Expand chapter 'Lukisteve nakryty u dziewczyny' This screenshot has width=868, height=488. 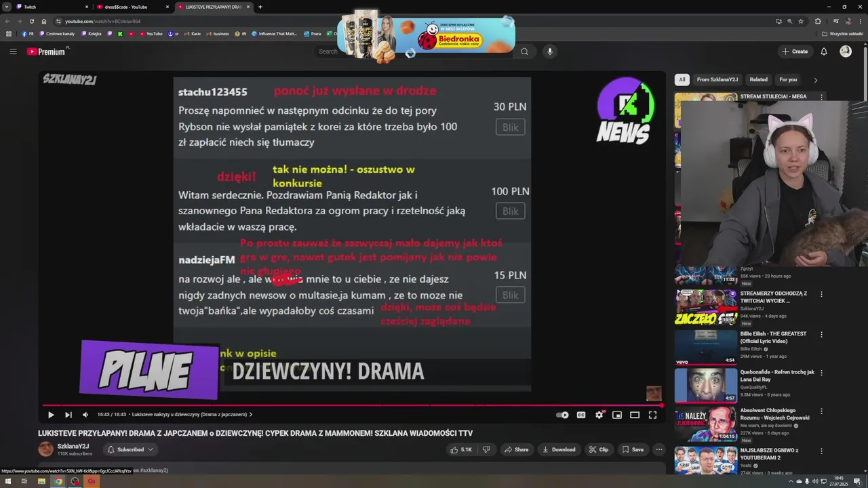click(192, 415)
